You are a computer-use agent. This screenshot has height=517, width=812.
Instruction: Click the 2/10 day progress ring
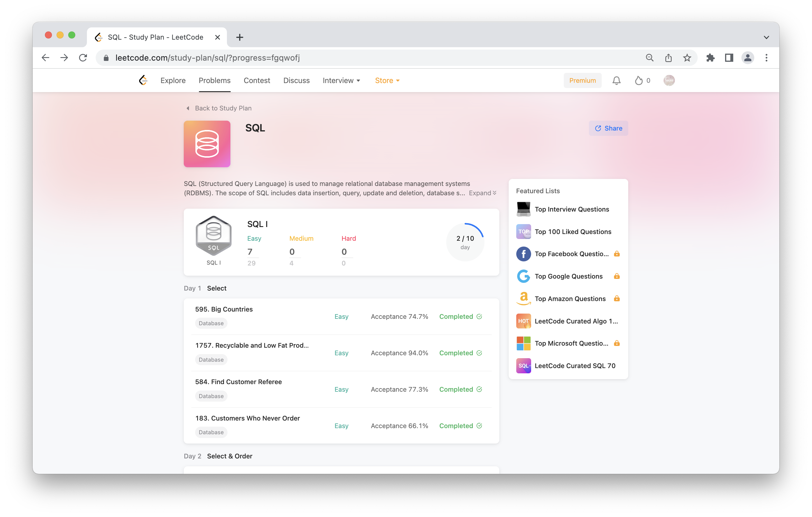(x=465, y=242)
